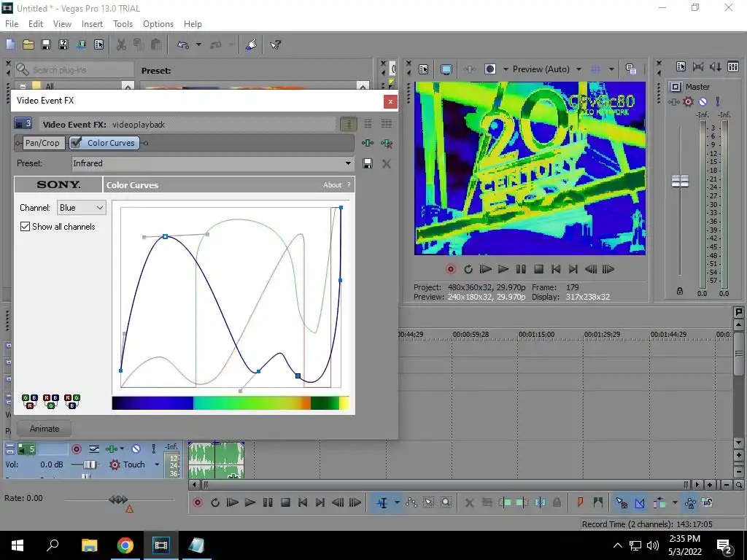This screenshot has width=747, height=560.
Task: Click the Pause button below the video preview
Action: pos(521,270)
